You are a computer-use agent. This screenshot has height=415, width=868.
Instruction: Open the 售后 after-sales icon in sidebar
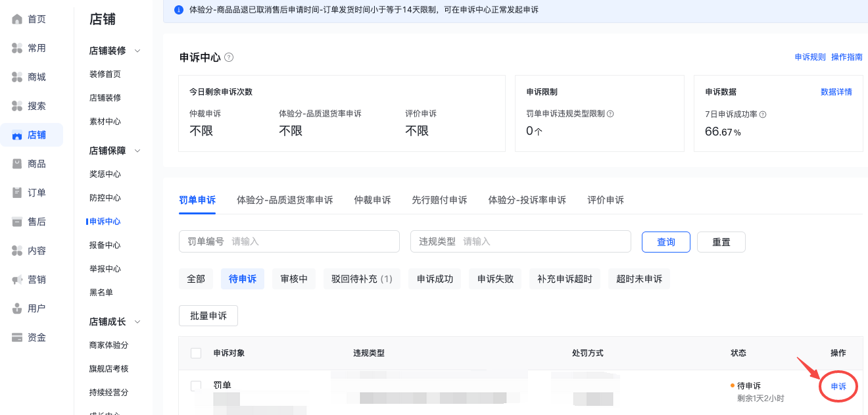[x=17, y=222]
